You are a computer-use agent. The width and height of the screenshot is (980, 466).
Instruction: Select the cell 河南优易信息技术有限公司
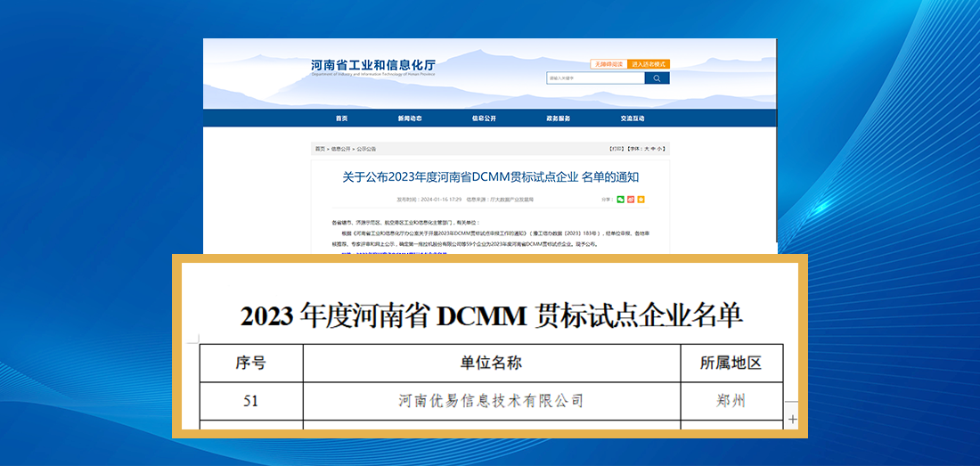point(491,401)
